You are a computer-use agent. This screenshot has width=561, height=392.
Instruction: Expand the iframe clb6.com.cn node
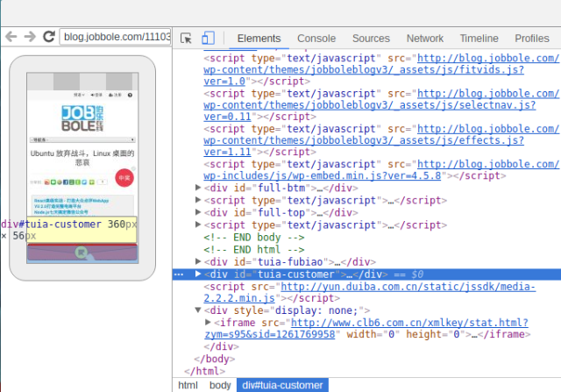[x=208, y=322]
